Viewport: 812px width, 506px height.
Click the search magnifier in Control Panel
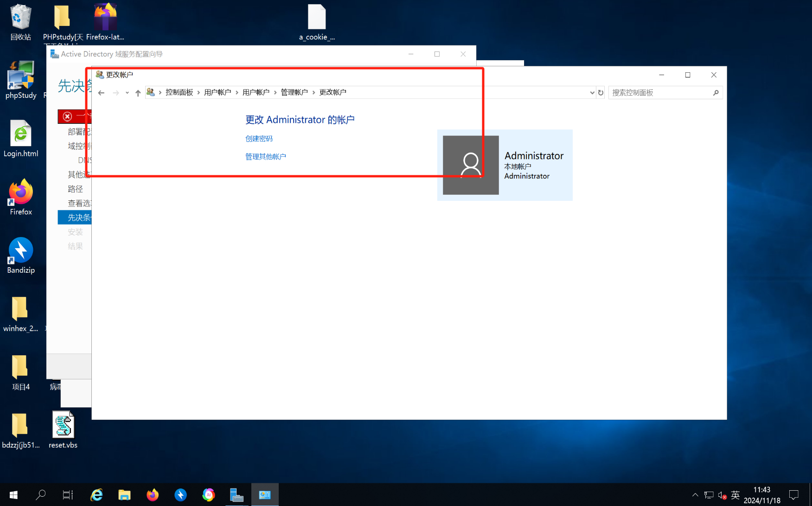[x=716, y=93]
